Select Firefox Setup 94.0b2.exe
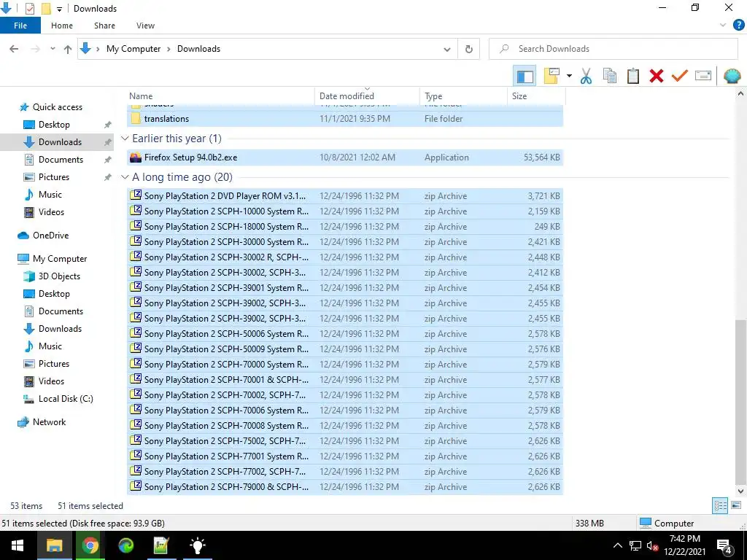 click(345, 157)
